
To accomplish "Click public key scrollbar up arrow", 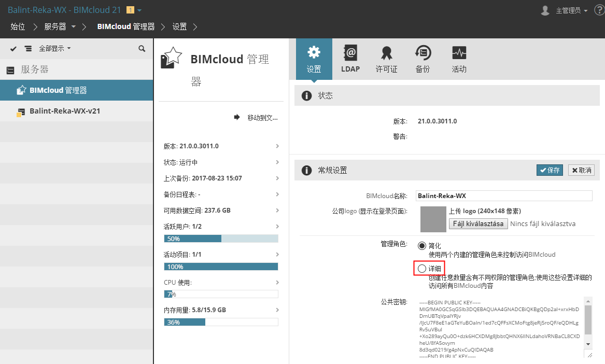I will click(588, 301).
